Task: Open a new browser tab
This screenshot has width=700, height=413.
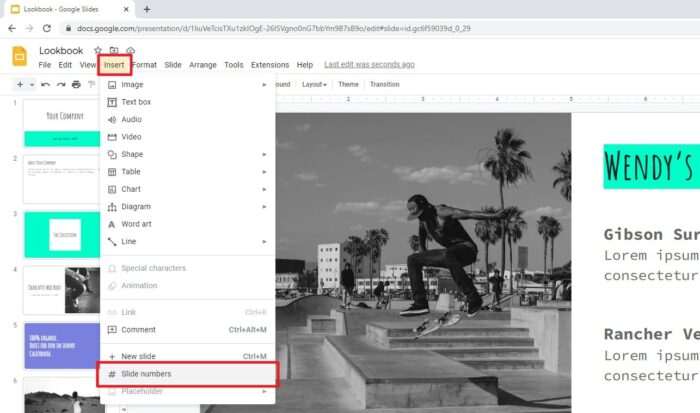Action: point(147,9)
